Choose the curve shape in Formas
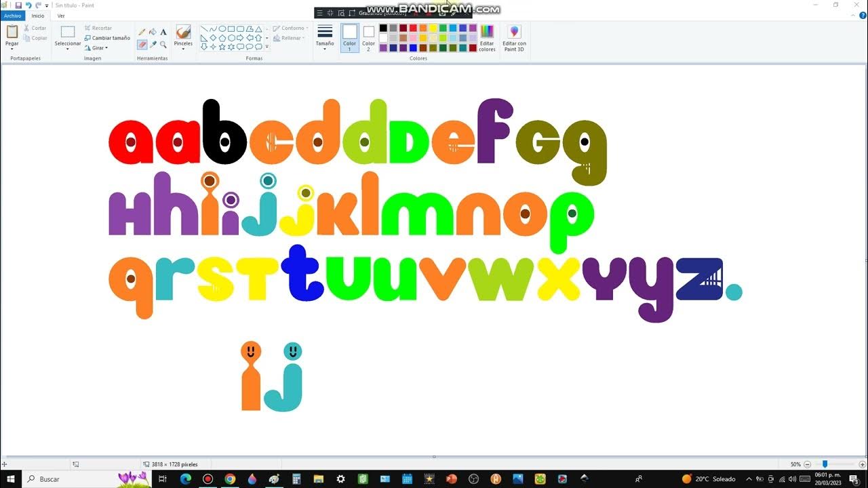 coord(213,29)
